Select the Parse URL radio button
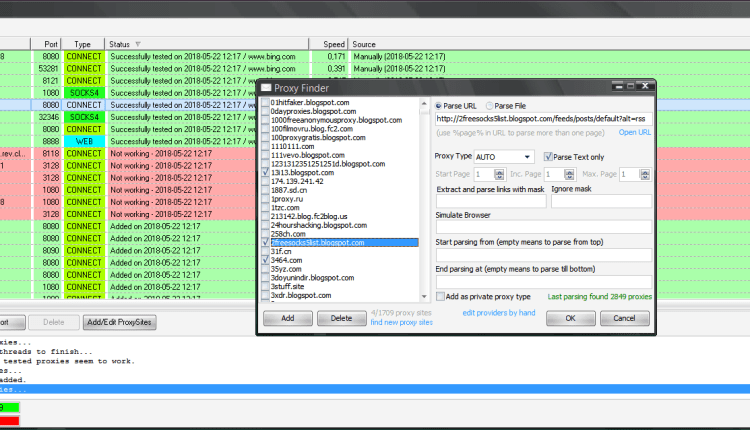Screen dimensions: 750x430 pyautogui.click(x=438, y=106)
